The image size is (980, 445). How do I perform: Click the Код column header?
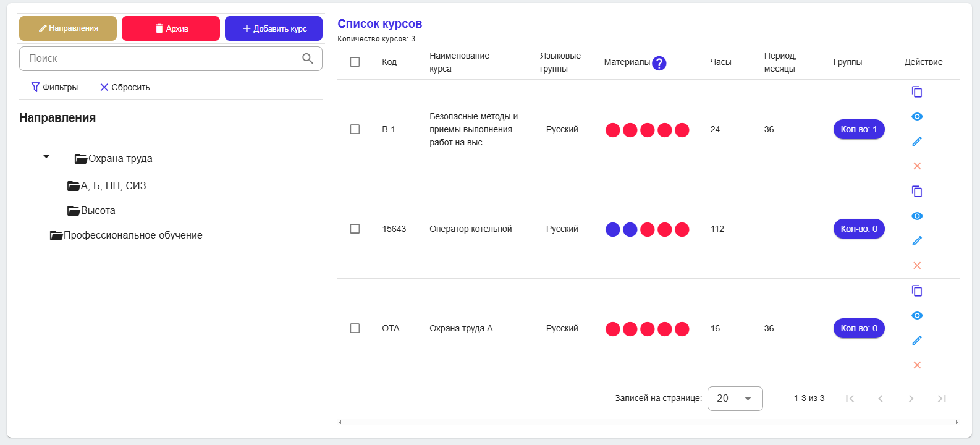(x=389, y=62)
